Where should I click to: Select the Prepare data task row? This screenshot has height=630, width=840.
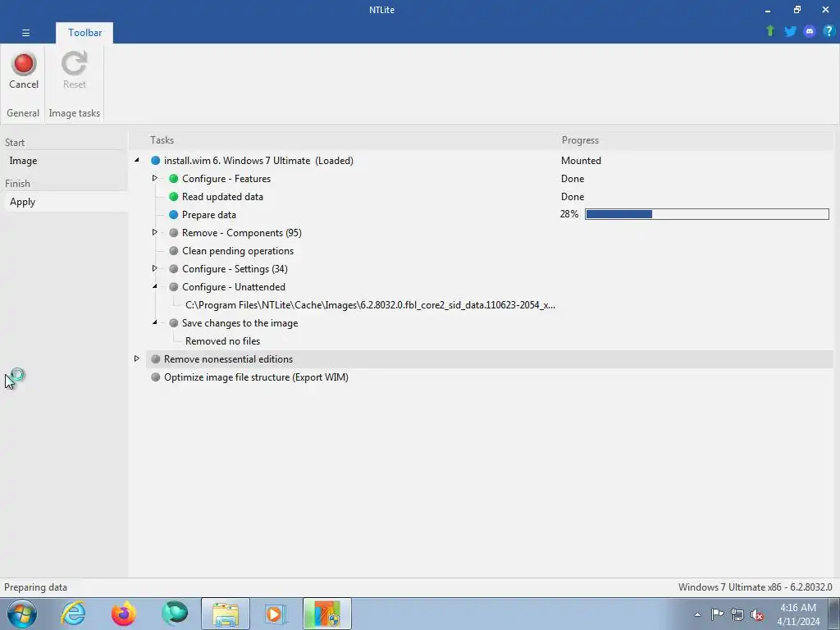490,214
